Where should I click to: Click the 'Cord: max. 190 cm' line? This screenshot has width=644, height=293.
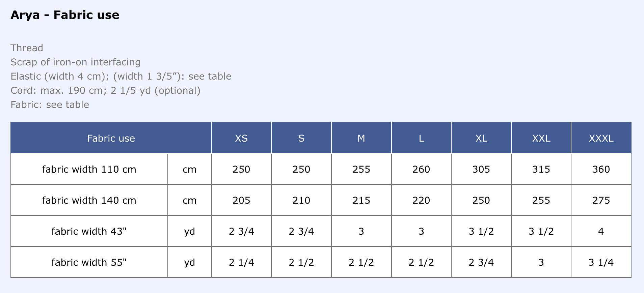click(105, 90)
